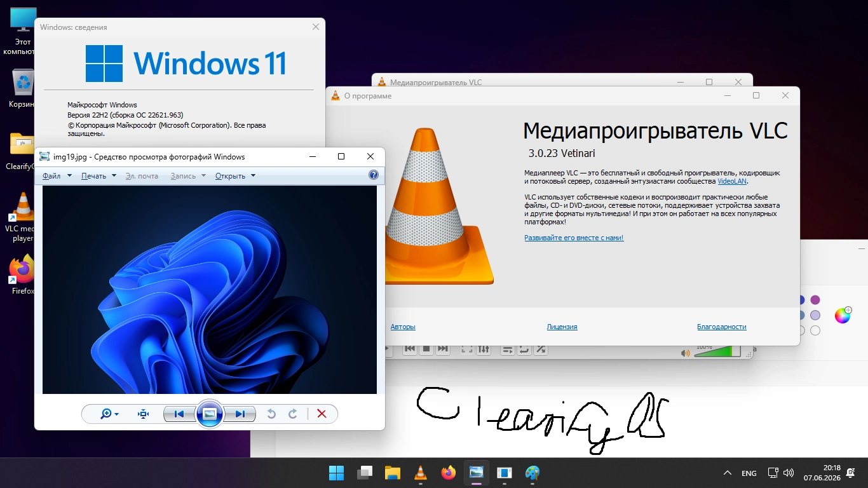Open network settings from the system tray
Image resolution: width=868 pixels, height=488 pixels.
point(773,473)
